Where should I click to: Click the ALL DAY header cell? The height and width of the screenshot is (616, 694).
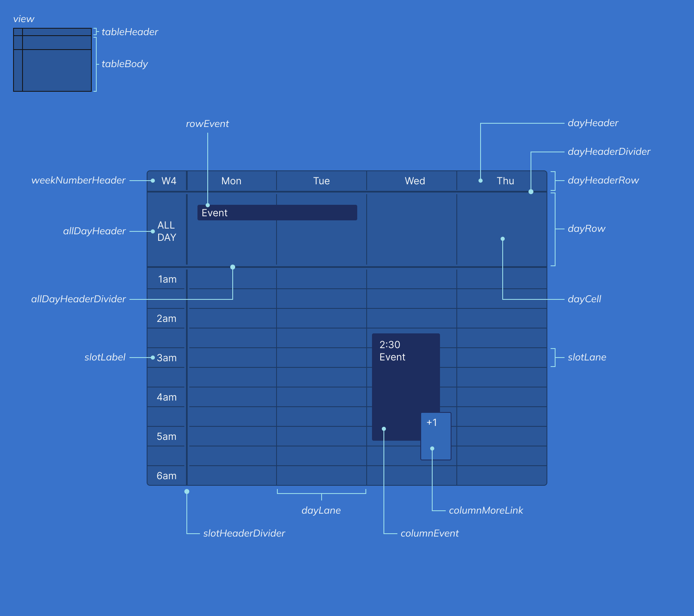coord(166,231)
